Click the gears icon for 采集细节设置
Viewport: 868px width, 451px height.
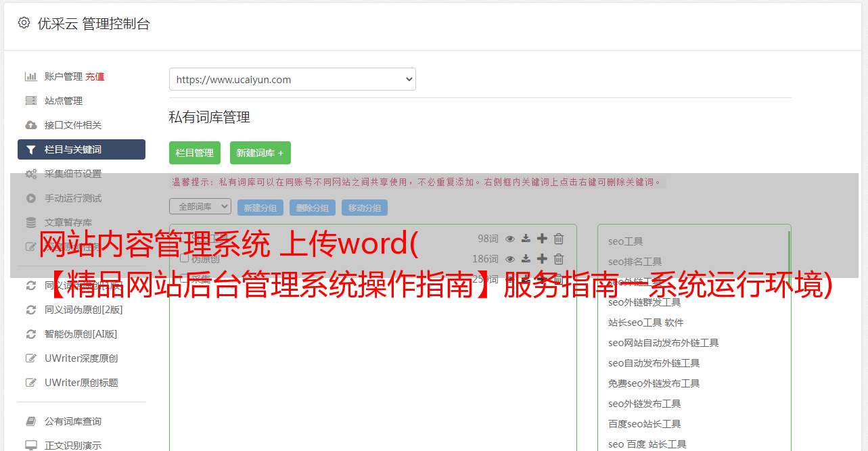[30, 174]
